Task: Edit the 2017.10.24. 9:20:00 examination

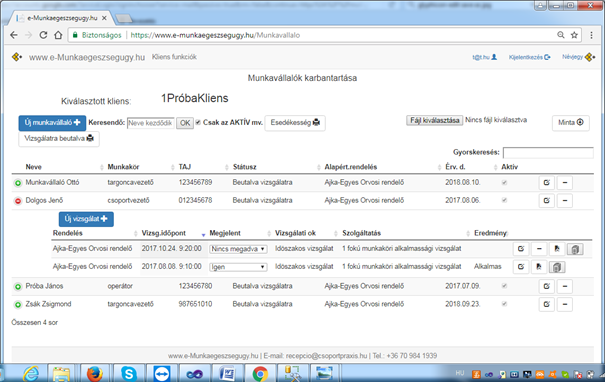Action: coord(521,249)
